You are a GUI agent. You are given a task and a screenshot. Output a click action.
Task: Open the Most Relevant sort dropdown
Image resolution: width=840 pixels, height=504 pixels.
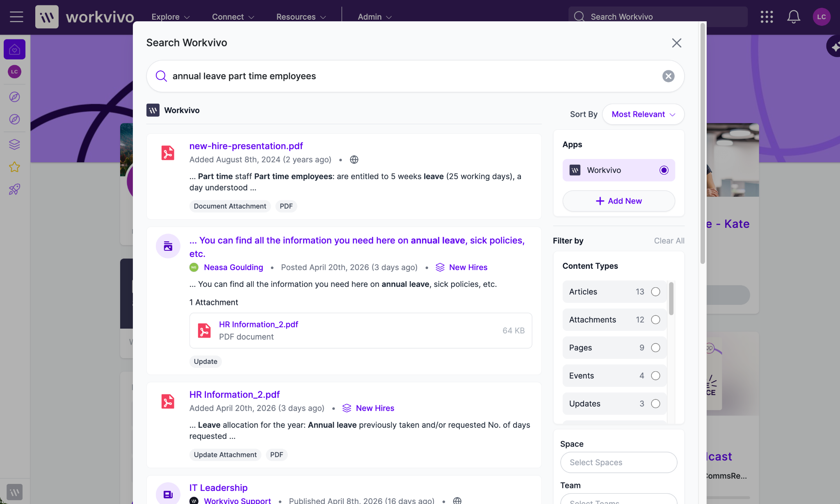(643, 114)
